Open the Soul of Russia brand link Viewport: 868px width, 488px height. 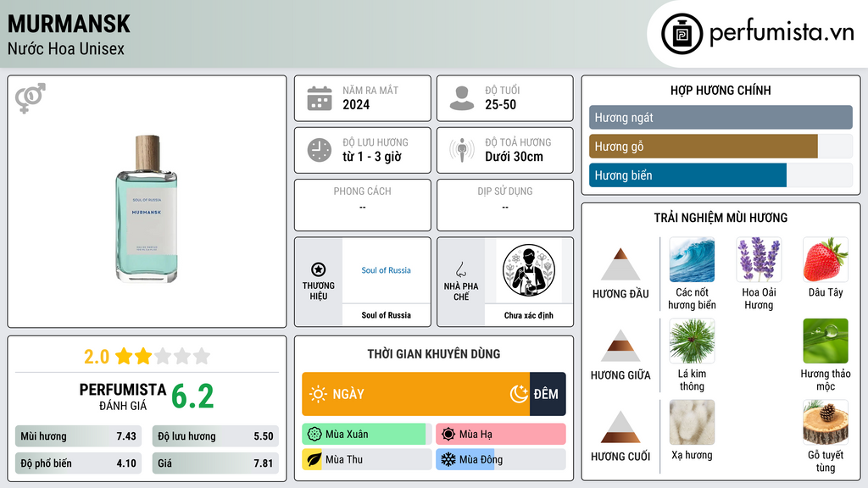386,270
